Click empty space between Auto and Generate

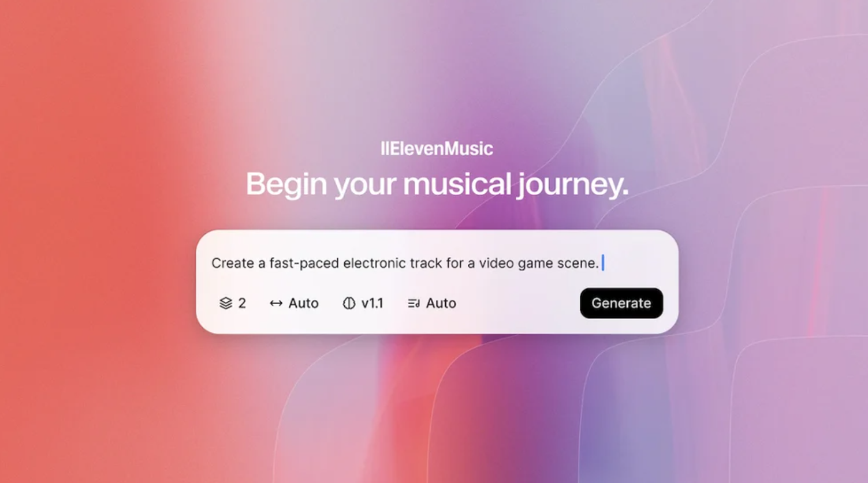click(x=518, y=303)
